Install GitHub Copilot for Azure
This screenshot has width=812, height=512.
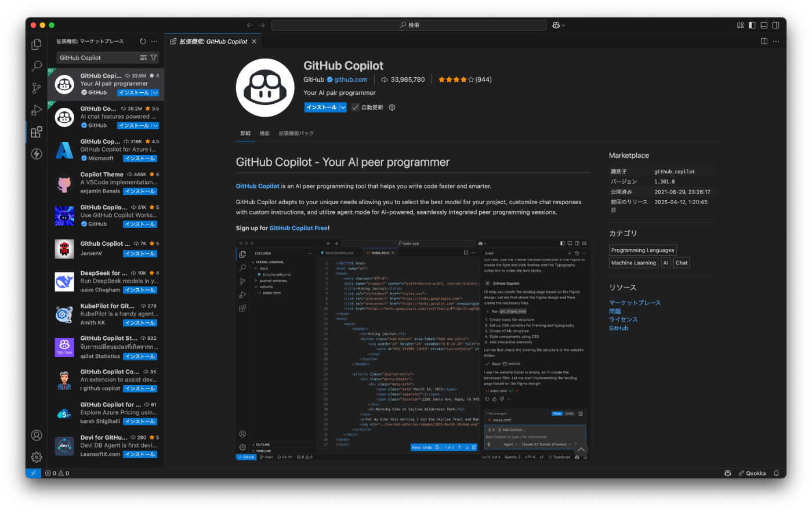140,158
